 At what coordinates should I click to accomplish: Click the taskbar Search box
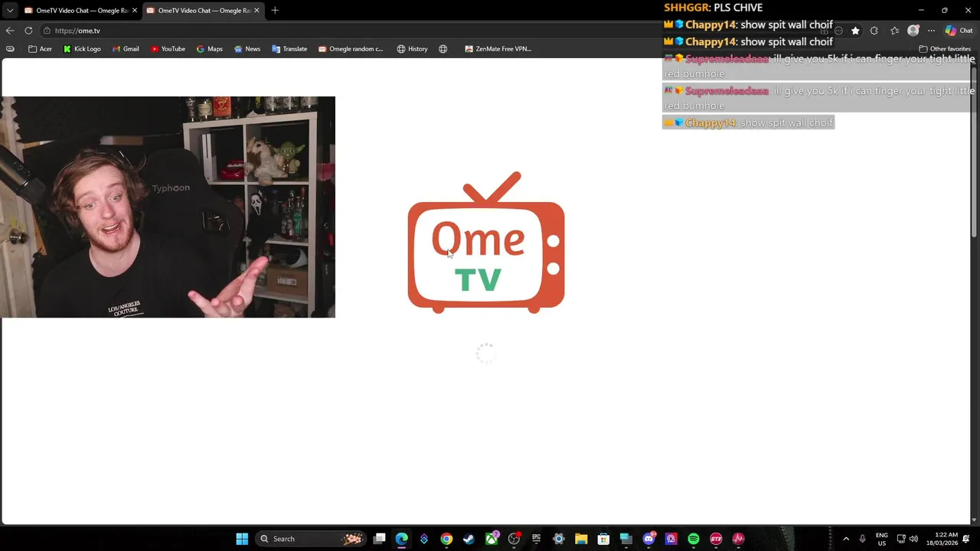click(310, 539)
